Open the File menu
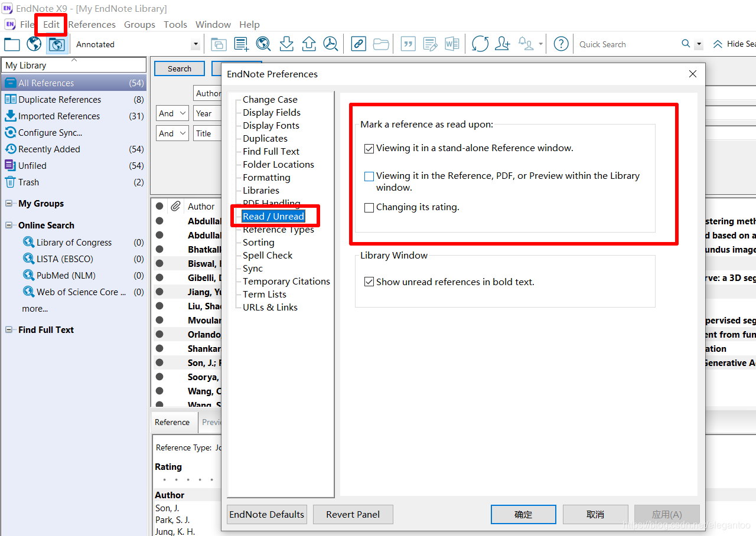This screenshot has height=536, width=756. pyautogui.click(x=27, y=24)
